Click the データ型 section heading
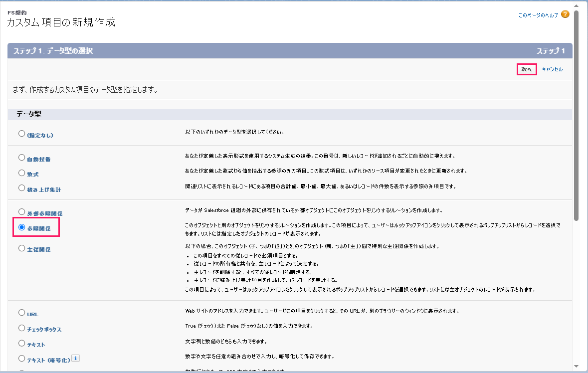The image size is (588, 373). [x=29, y=114]
